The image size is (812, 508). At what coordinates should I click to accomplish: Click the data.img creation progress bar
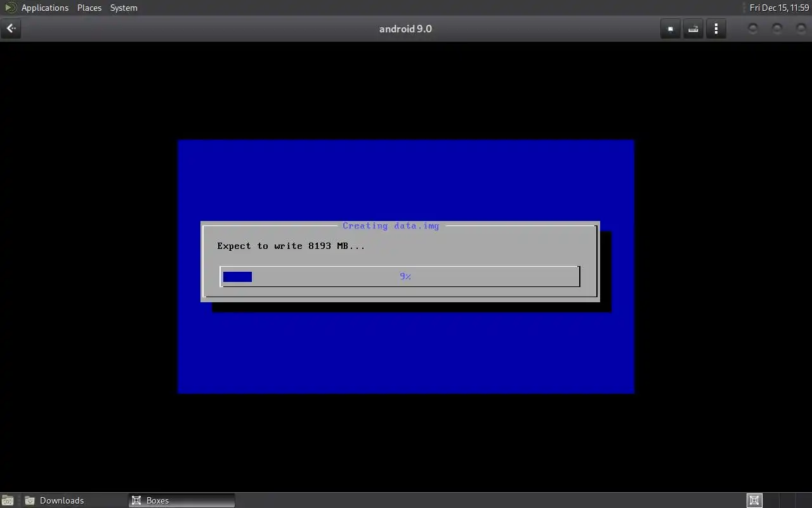pos(400,276)
